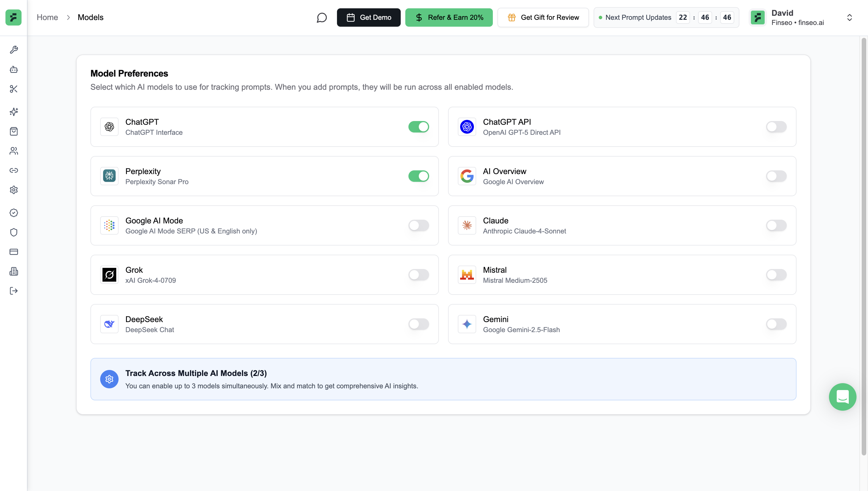Click Refer & Earn 20% button
Image resolution: width=868 pixels, height=491 pixels.
coord(449,17)
